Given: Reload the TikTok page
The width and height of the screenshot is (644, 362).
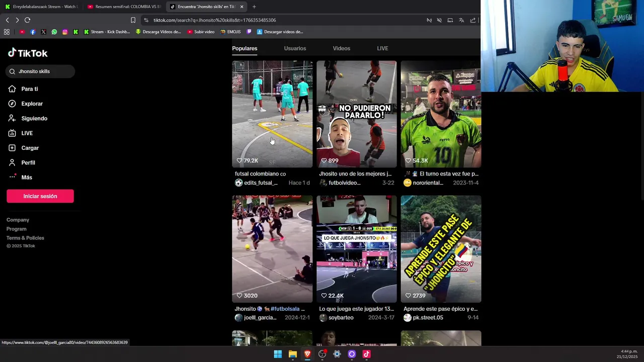Looking at the screenshot, I should pyautogui.click(x=27, y=20).
